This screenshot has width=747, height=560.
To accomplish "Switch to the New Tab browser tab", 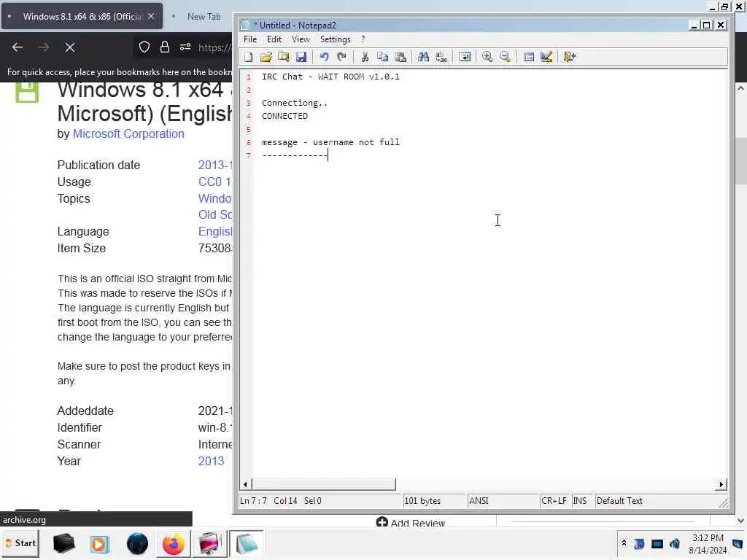I will (204, 16).
